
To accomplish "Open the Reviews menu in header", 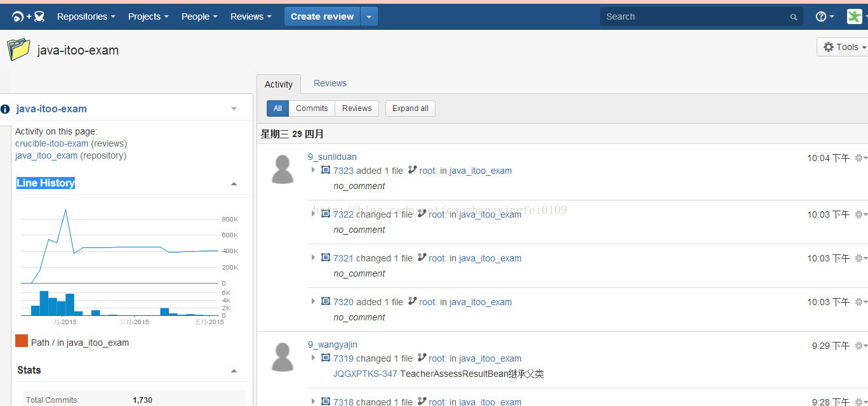I will tap(251, 16).
